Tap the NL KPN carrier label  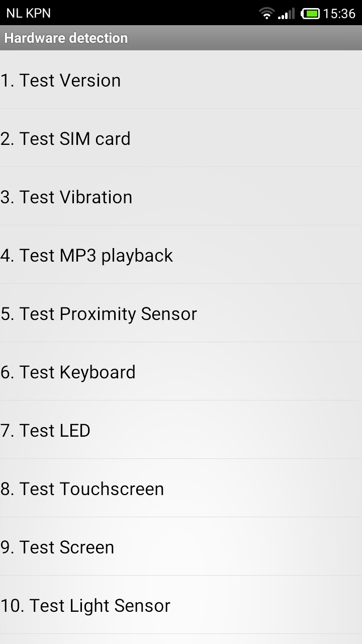[x=29, y=13]
